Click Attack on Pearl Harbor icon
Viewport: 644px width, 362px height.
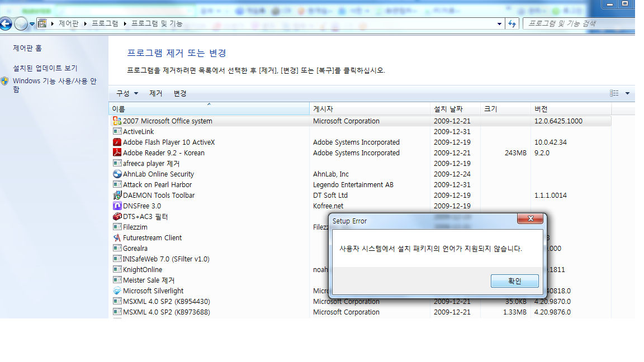pyautogui.click(x=117, y=185)
